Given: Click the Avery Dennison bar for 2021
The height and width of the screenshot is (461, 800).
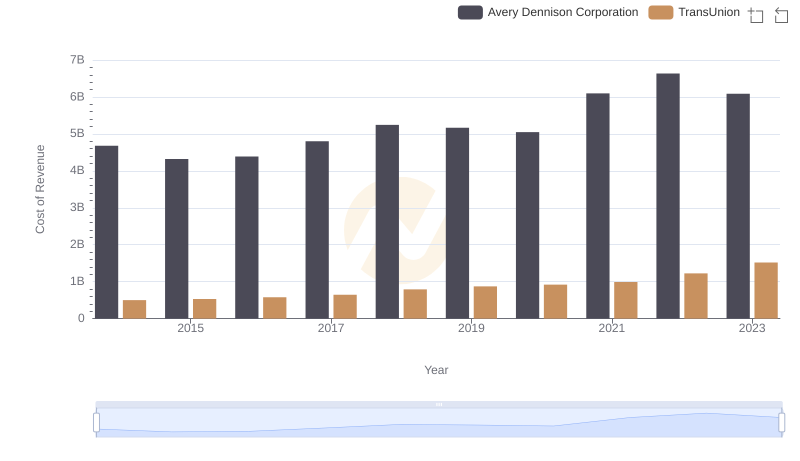Looking at the screenshot, I should (598, 206).
